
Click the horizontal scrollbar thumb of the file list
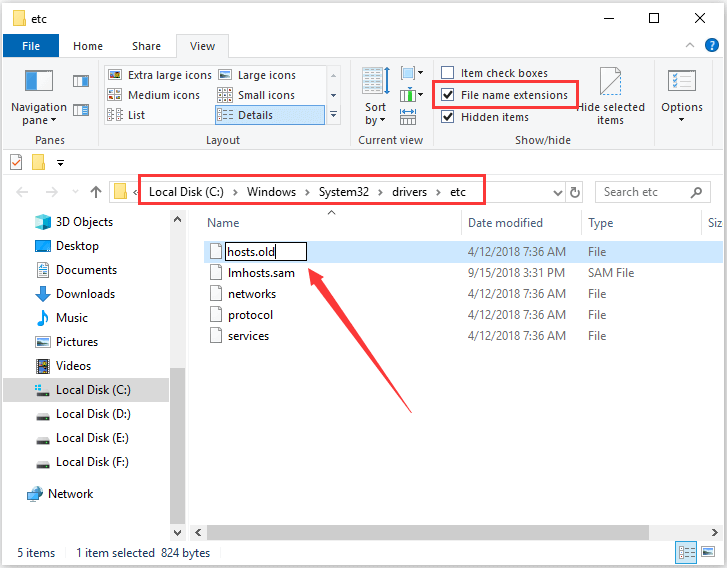tap(427, 532)
